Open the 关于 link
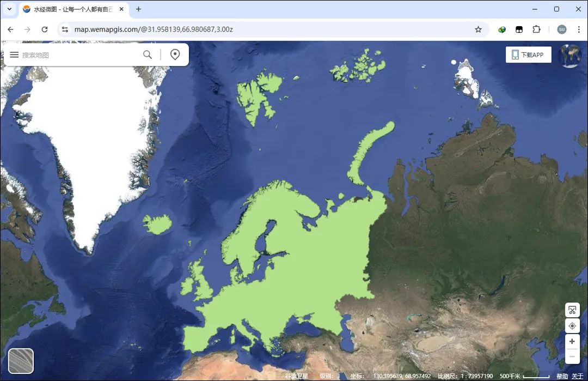 [x=577, y=376]
